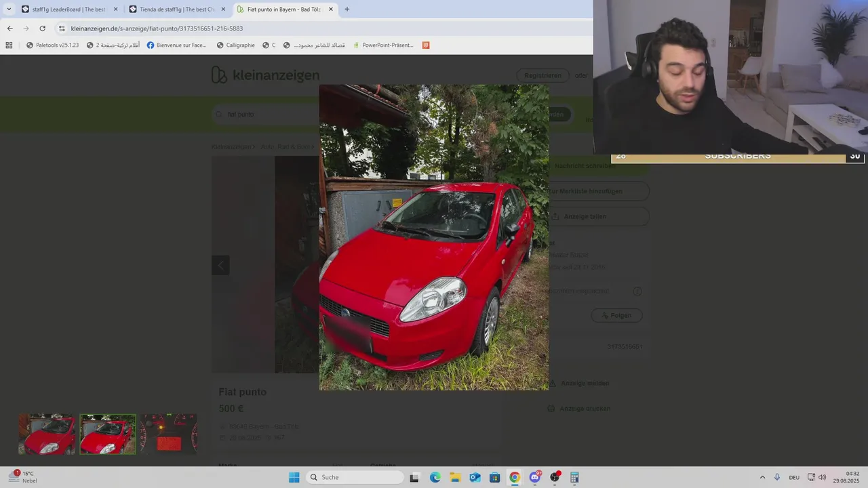Open the orange icon-only bookmark
This screenshot has width=868, height=488.
pyautogui.click(x=426, y=45)
